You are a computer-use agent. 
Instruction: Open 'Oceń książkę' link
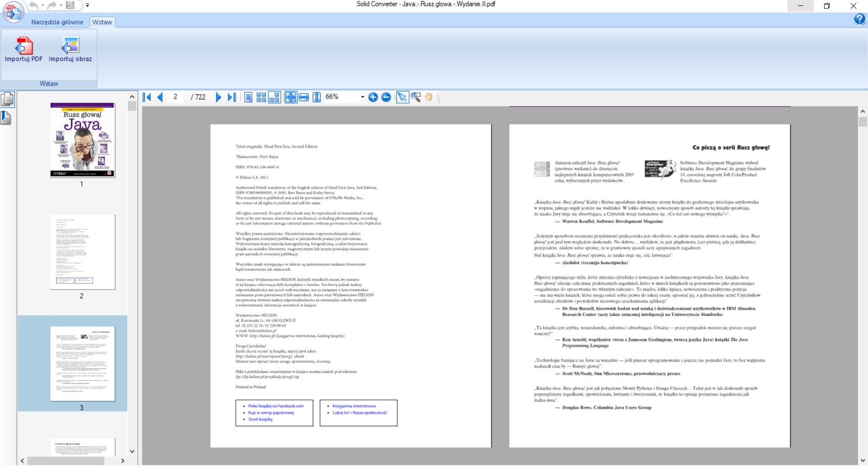click(x=260, y=419)
